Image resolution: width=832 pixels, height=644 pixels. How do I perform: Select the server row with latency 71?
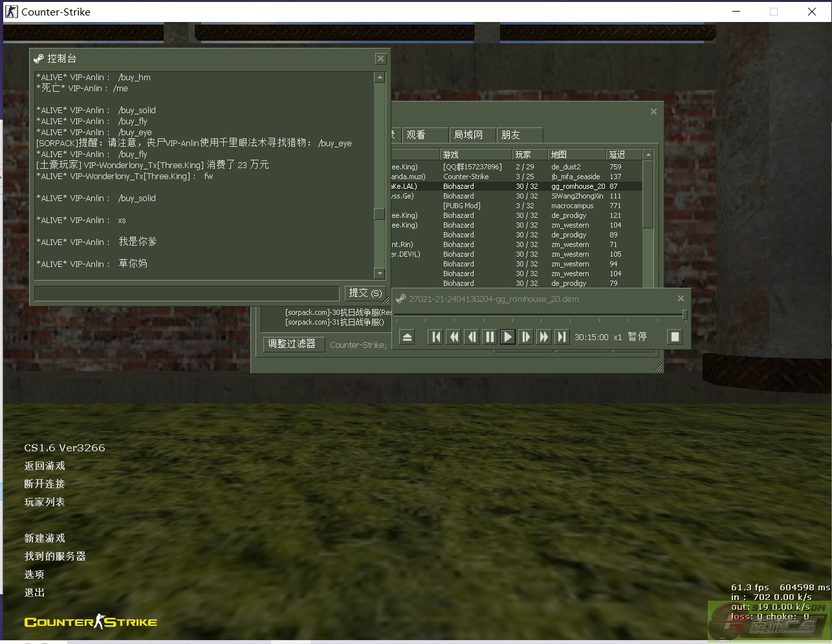(x=516, y=244)
